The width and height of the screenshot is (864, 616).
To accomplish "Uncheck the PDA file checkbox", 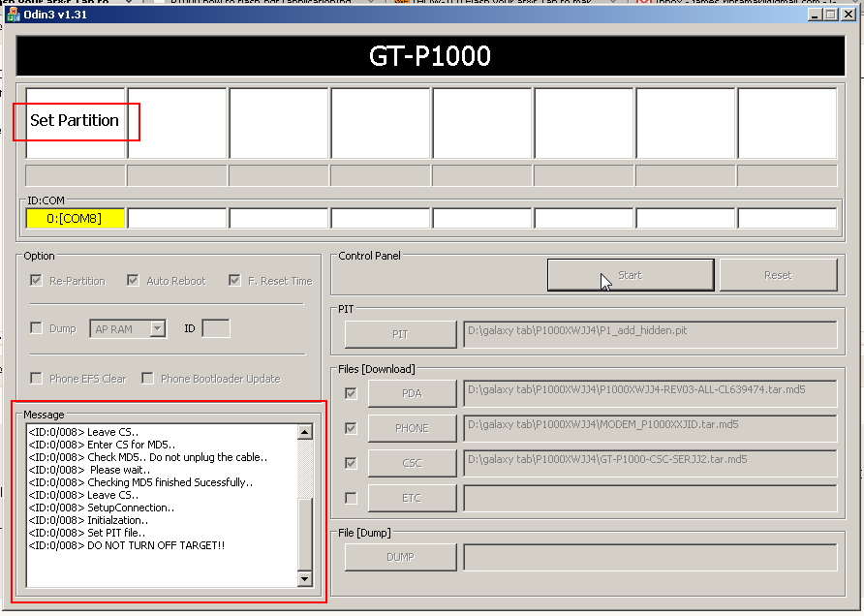I will tap(351, 393).
